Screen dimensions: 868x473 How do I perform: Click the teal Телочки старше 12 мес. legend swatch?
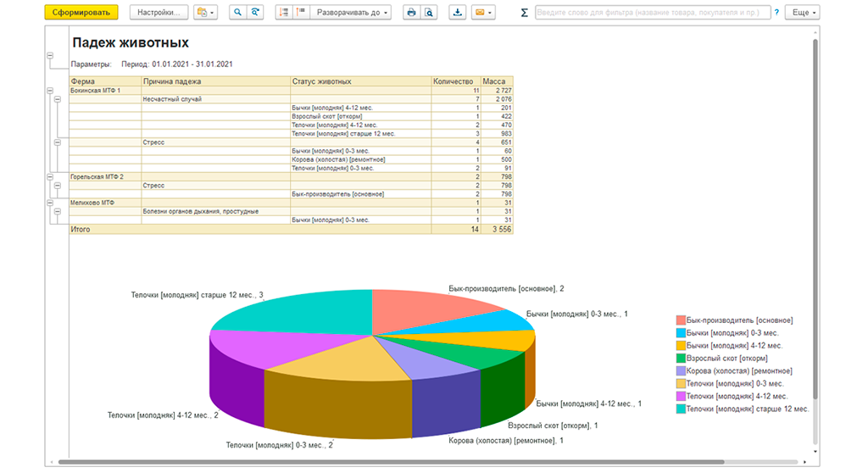681,409
